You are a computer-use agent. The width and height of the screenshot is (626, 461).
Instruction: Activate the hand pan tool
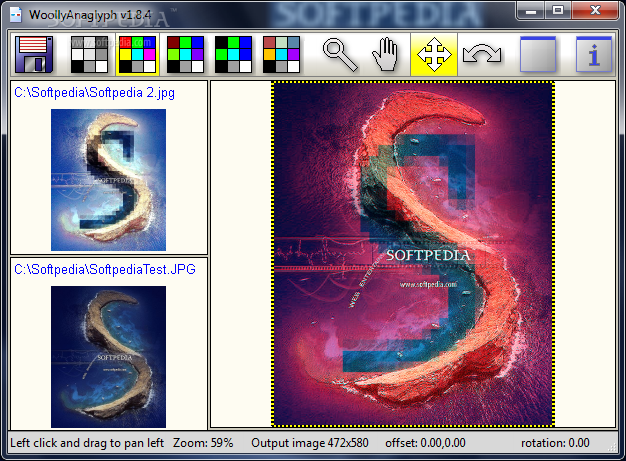(385, 54)
